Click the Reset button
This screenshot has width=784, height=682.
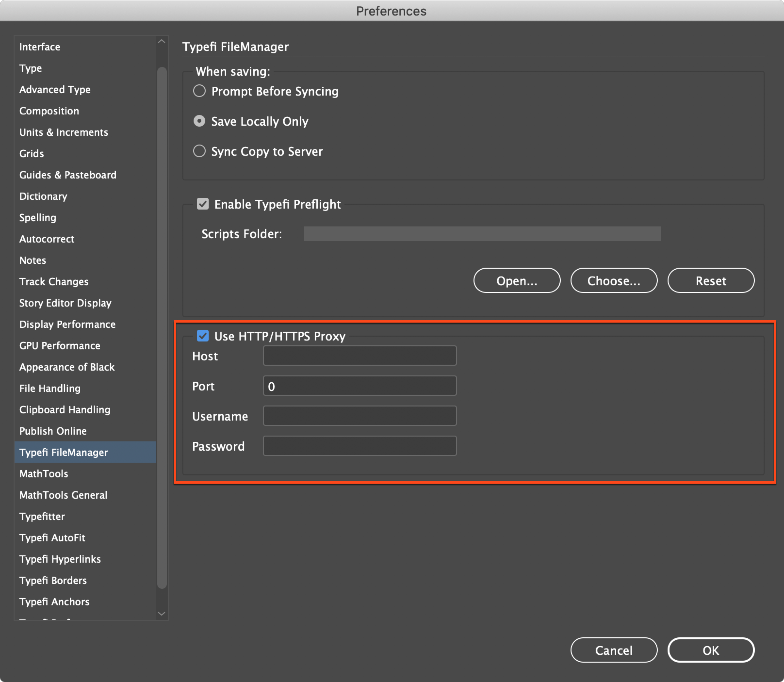(711, 280)
